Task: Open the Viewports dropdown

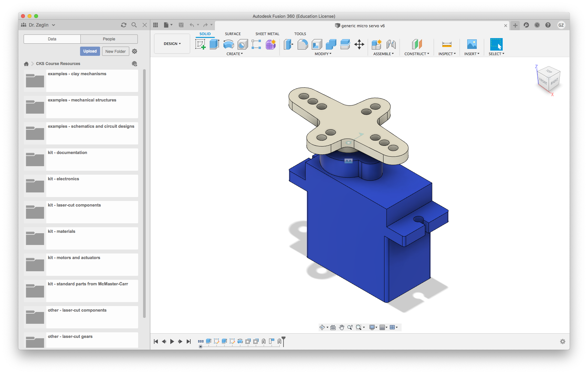Action: coord(393,327)
